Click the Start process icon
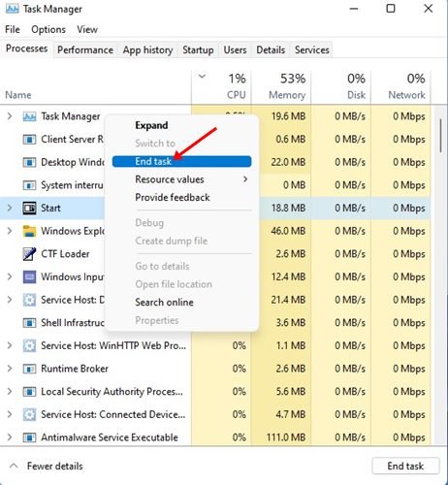The image size is (448, 485). (29, 208)
